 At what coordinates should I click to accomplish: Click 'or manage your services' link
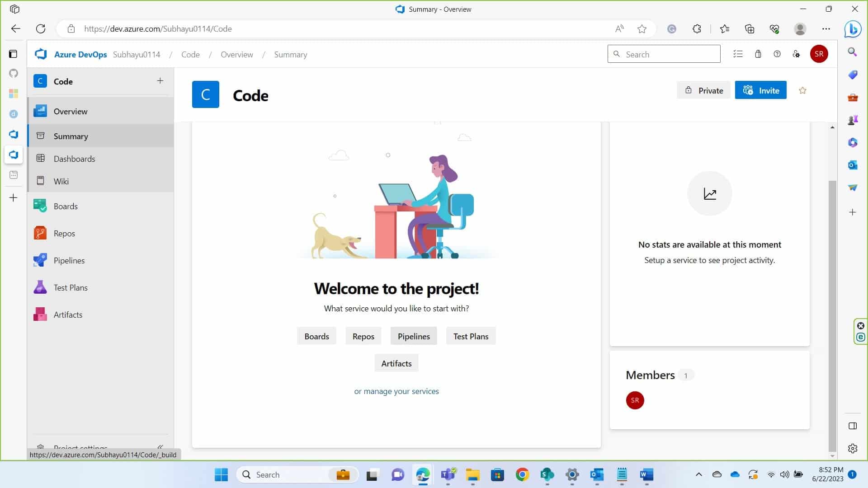pos(396,391)
